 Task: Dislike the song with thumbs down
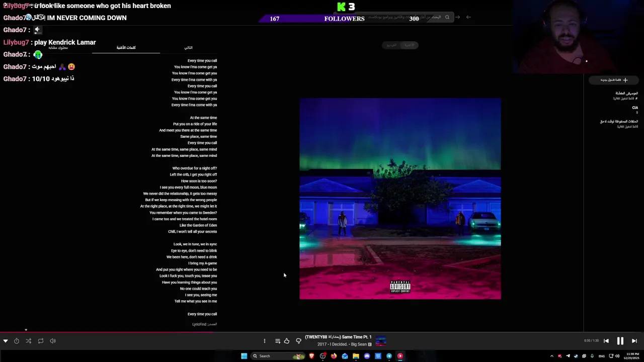click(298, 341)
